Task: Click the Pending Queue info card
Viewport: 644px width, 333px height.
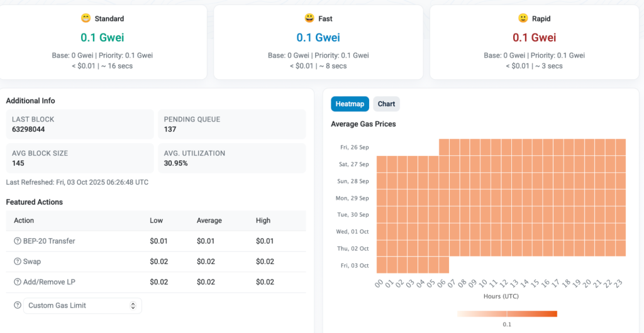Action: (x=231, y=124)
